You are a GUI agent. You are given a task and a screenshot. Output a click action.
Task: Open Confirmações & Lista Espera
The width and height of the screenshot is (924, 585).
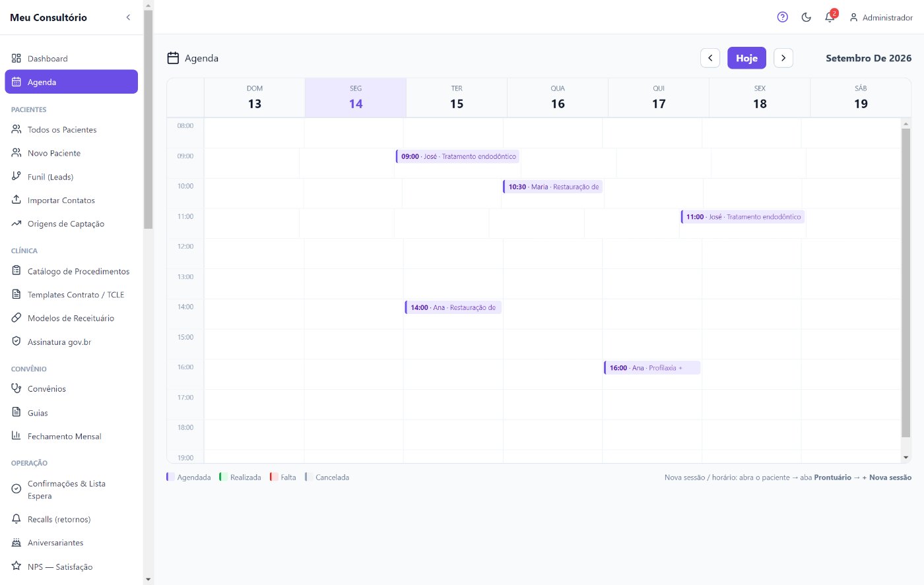(71, 489)
